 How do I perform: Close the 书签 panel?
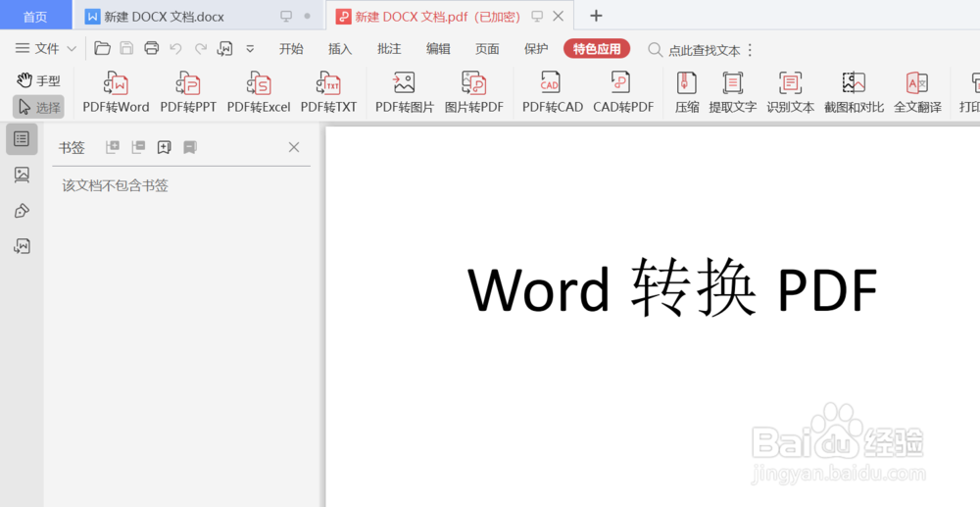[294, 147]
